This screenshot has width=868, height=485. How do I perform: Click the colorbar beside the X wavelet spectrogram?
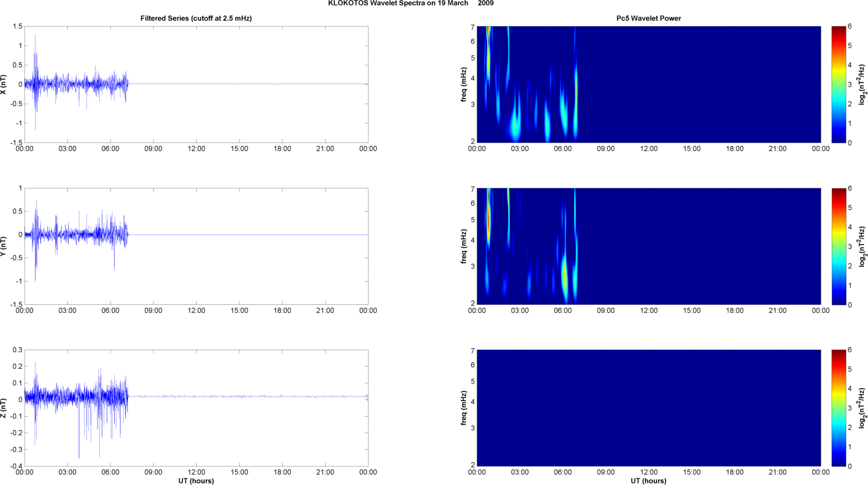pos(838,84)
